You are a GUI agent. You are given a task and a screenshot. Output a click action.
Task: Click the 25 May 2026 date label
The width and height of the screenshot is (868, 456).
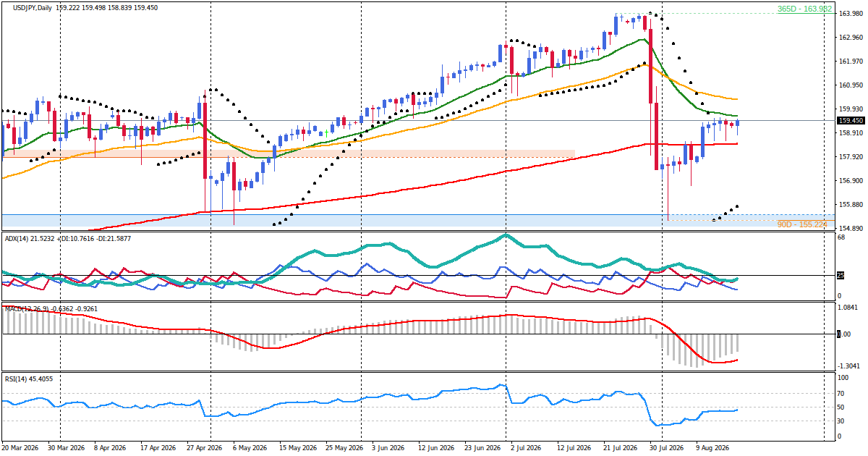pyautogui.click(x=344, y=449)
